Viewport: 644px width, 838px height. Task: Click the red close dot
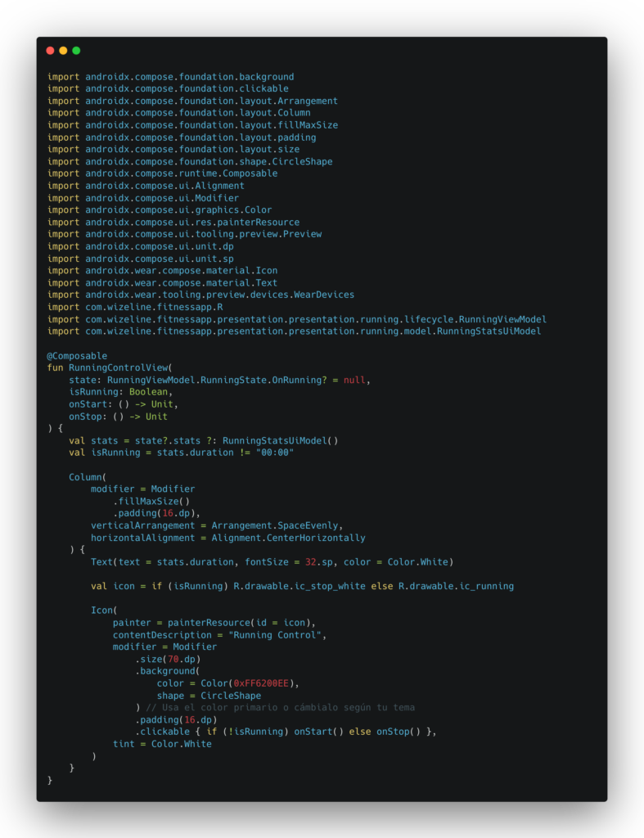pos(50,51)
